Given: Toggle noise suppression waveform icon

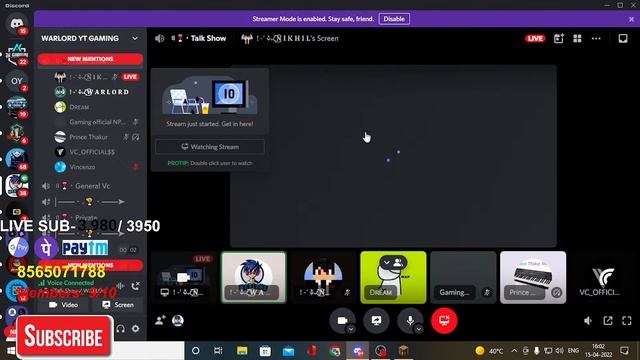Looking at the screenshot, I should pyautogui.click(x=120, y=286).
